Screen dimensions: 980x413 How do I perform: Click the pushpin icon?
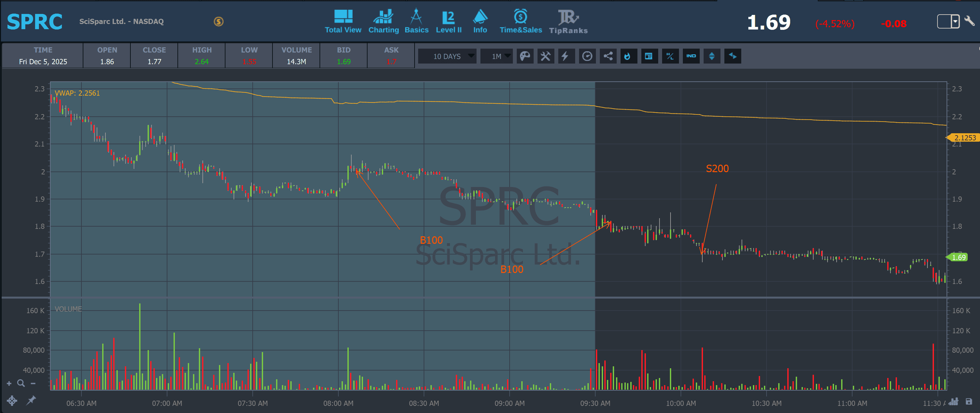pyautogui.click(x=31, y=400)
